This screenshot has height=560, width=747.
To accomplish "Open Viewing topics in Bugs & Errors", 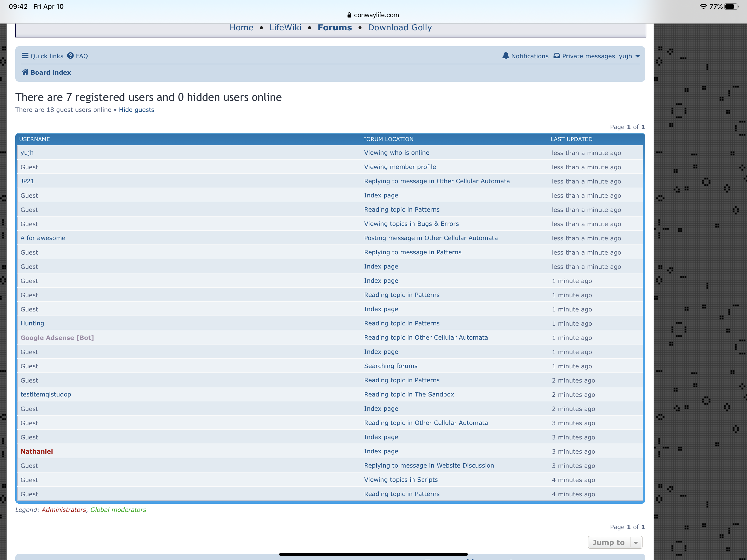I will click(x=411, y=224).
